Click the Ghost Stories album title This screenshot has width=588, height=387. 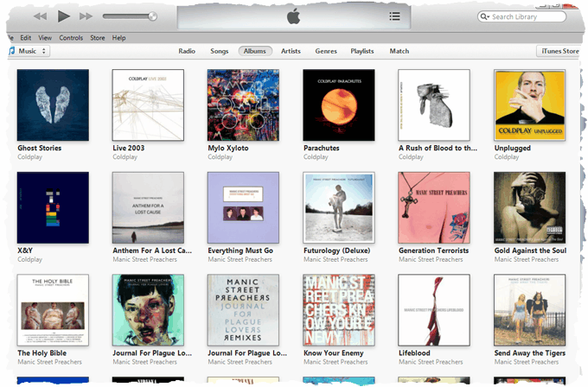coord(40,148)
